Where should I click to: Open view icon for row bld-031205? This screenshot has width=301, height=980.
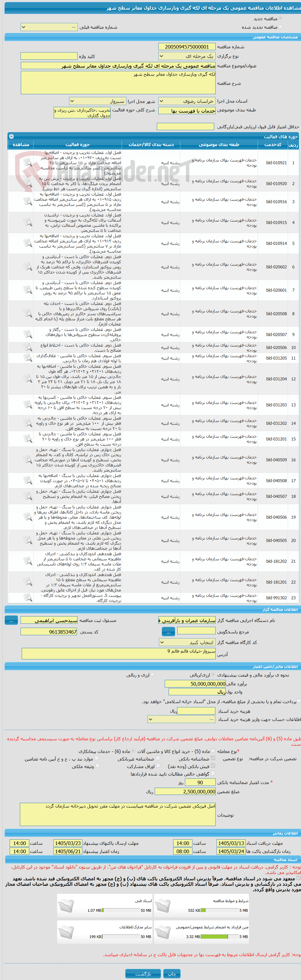point(28,358)
